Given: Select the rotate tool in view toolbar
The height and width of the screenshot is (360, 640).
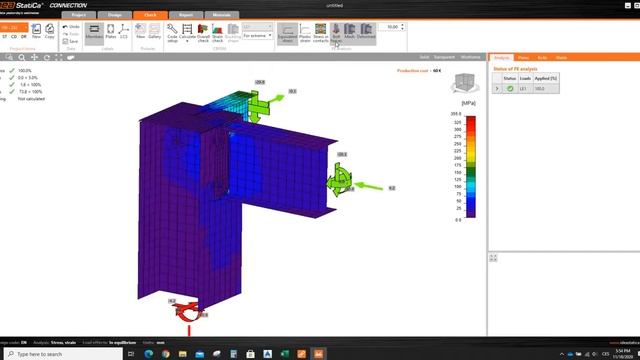Looking at the screenshot, I should click(47, 58).
